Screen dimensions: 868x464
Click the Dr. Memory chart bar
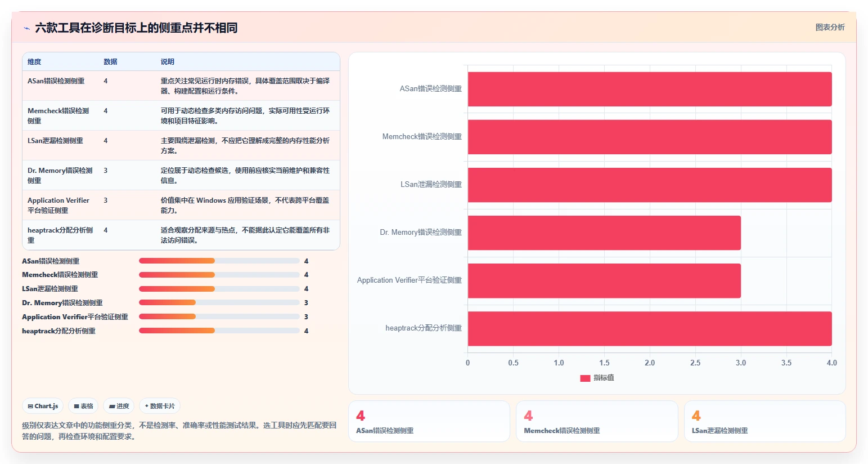click(604, 233)
